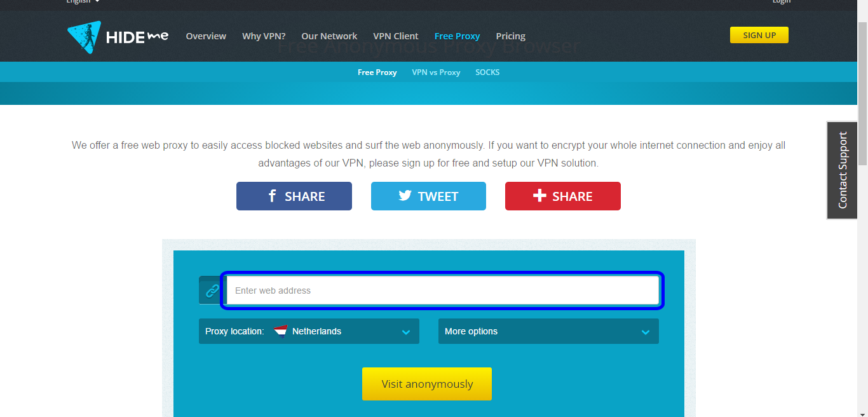Screen dimensions: 868x417
Task: Open Free Proxy in the main navigation
Action: 458,36
